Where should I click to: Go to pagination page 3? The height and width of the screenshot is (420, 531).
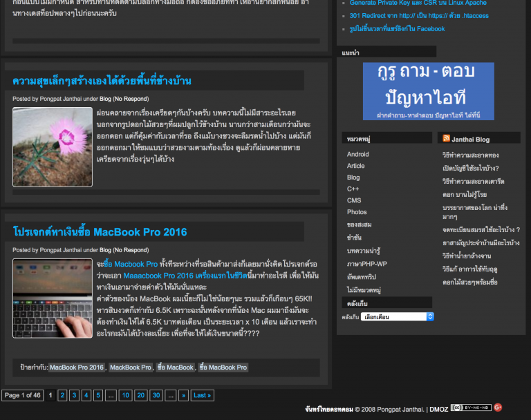click(74, 395)
